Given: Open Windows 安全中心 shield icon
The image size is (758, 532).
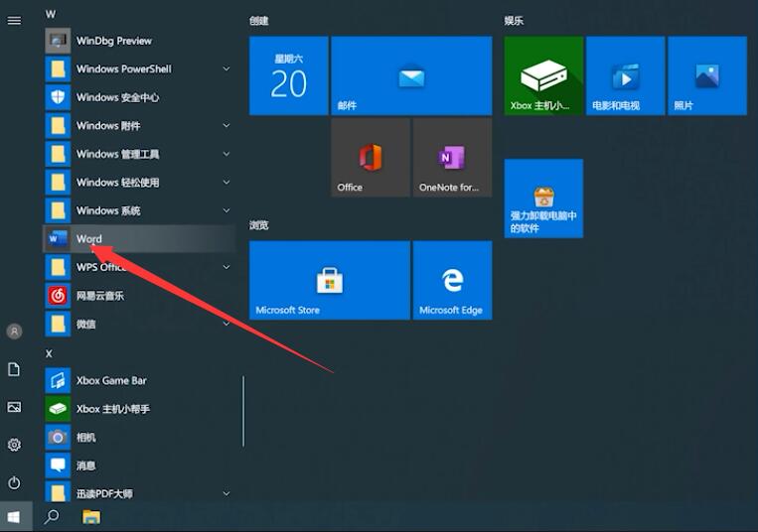Looking at the screenshot, I should (58, 97).
